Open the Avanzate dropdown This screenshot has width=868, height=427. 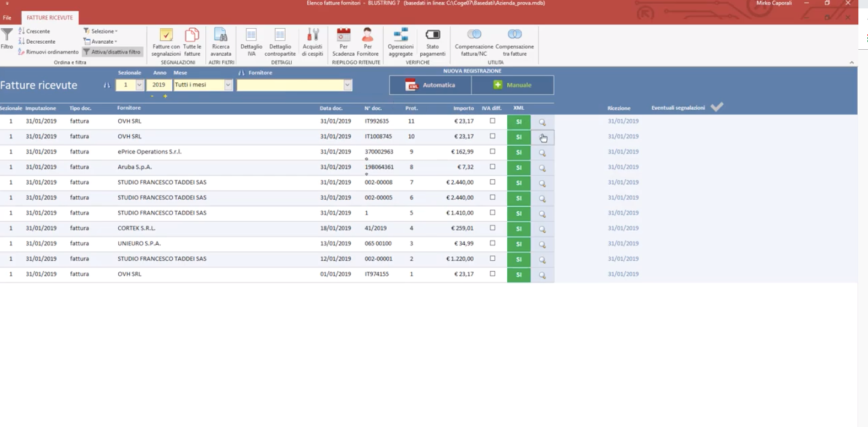point(100,41)
